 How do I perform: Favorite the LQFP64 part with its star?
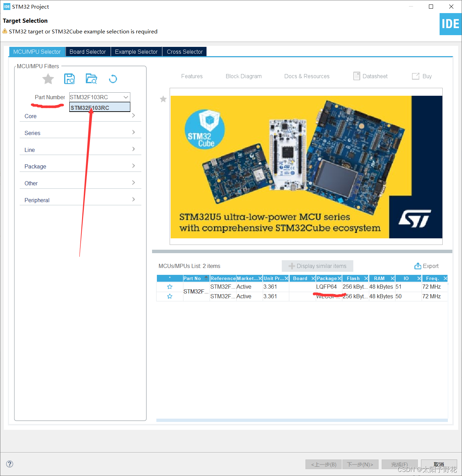(169, 286)
